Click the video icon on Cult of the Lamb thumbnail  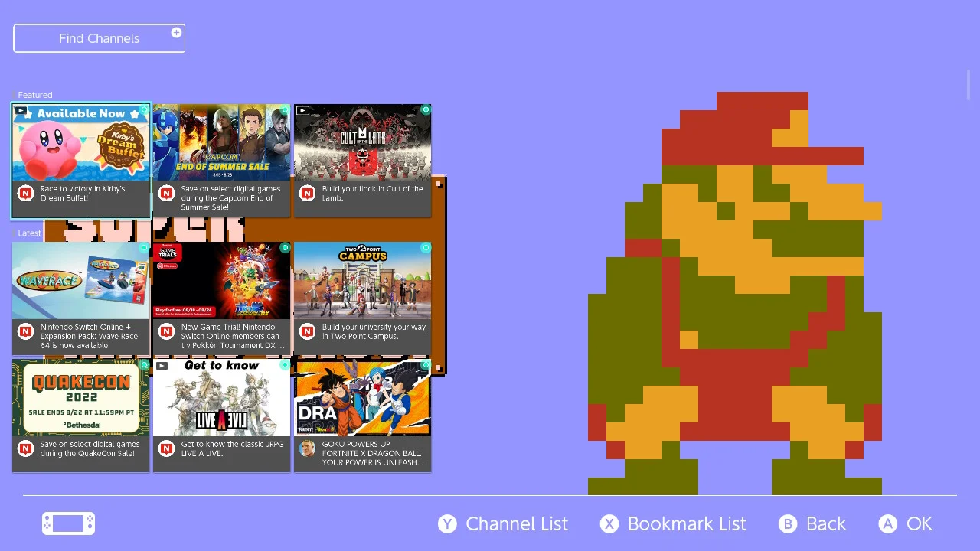[x=302, y=111]
